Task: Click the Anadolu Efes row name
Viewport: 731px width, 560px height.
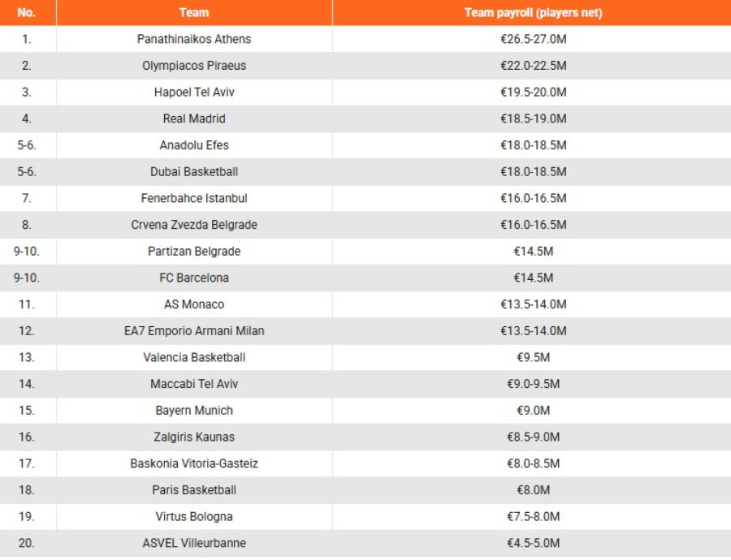Action: coord(194,145)
